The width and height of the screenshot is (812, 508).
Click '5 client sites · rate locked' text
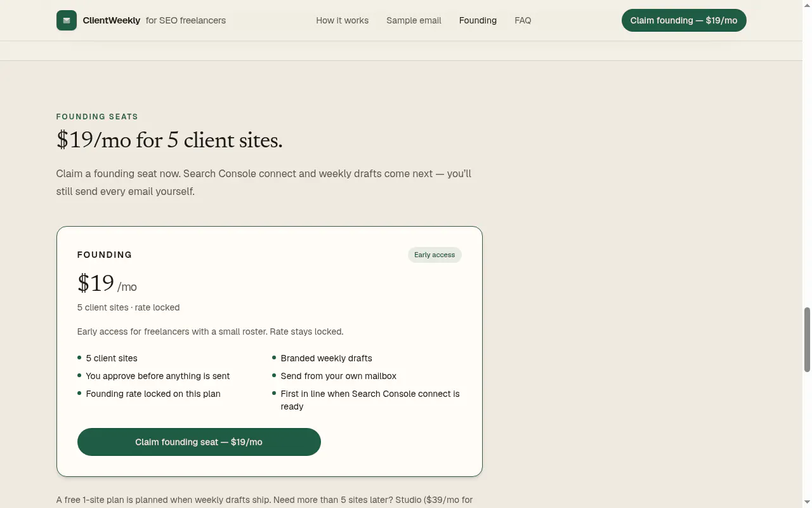coord(129,307)
